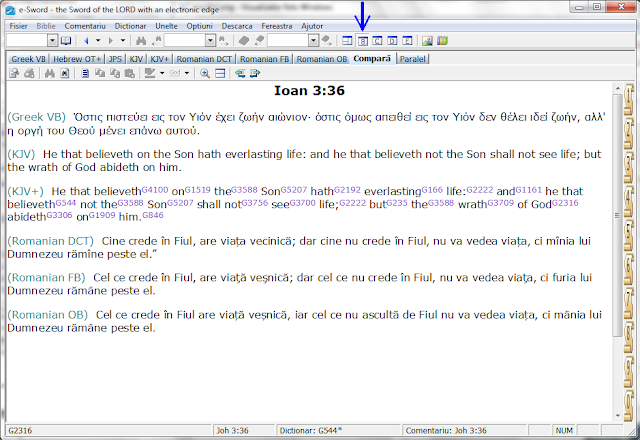Click the highlighter pen icon
The image size is (640, 440).
pyautogui.click(x=150, y=73)
